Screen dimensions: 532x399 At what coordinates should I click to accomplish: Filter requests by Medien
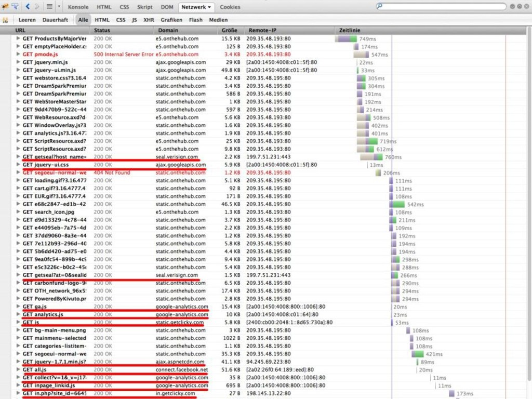pos(219,20)
